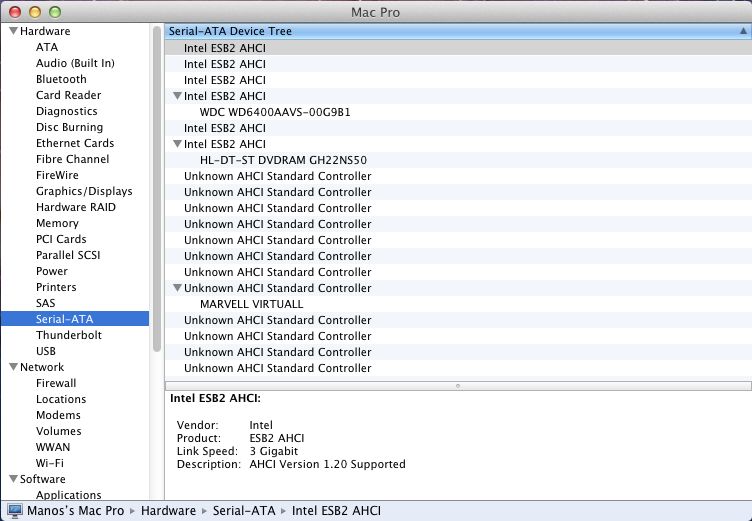Select PCI Cards in sidebar
The width and height of the screenshot is (752, 521).
click(x=61, y=239)
